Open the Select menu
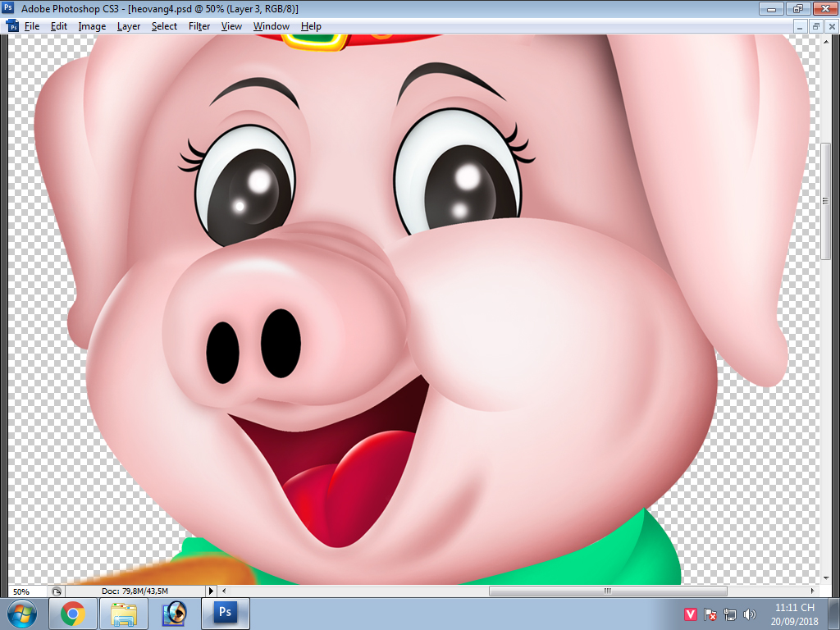Viewport: 840px width, 630px height. tap(163, 25)
